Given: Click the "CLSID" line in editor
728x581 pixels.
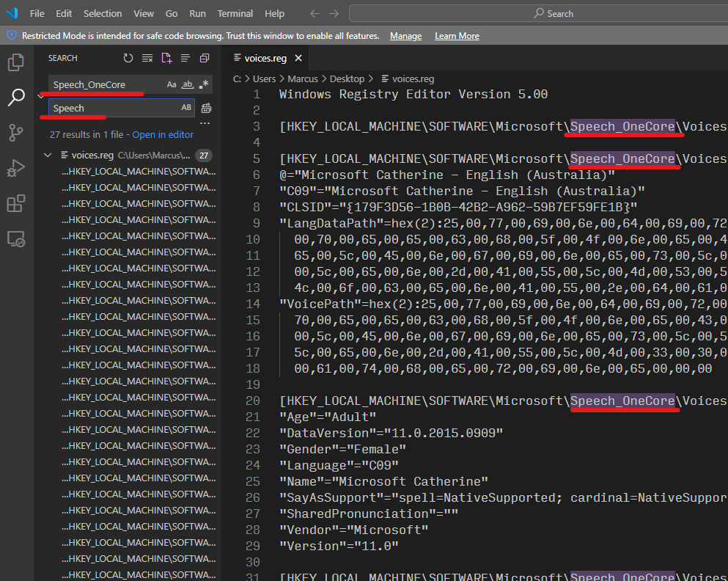Looking at the screenshot, I should tap(458, 207).
